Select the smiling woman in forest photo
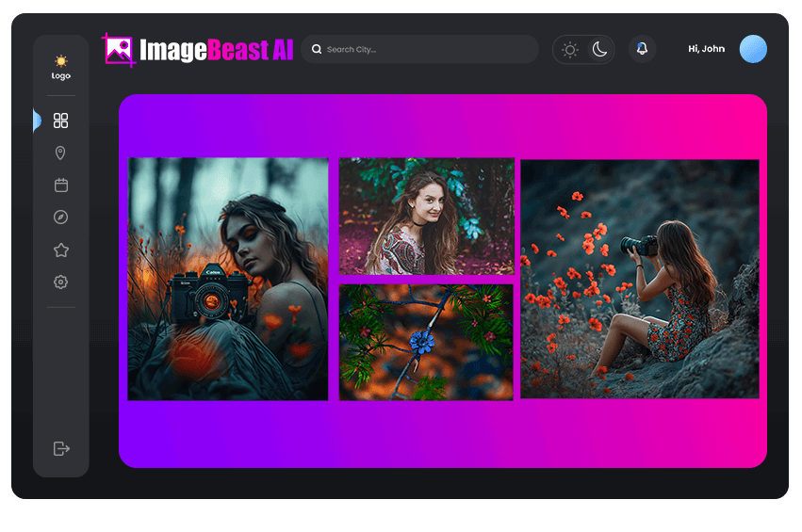The width and height of the screenshot is (802, 532). [426, 216]
